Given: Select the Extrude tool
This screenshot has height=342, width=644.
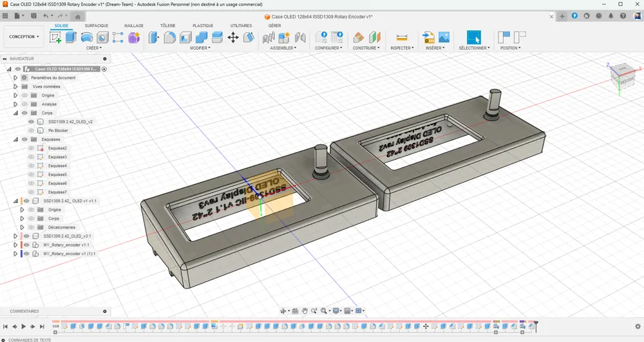Looking at the screenshot, I should pyautogui.click(x=71, y=37).
